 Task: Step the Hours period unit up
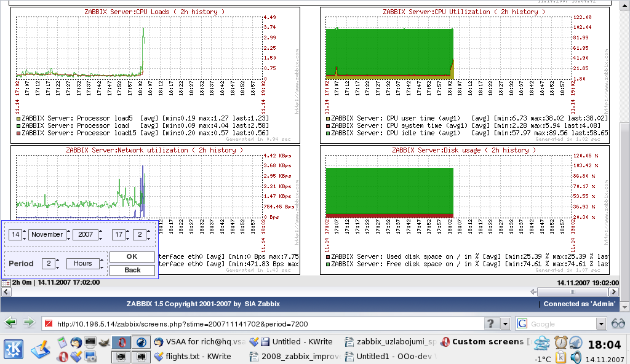[102, 261]
